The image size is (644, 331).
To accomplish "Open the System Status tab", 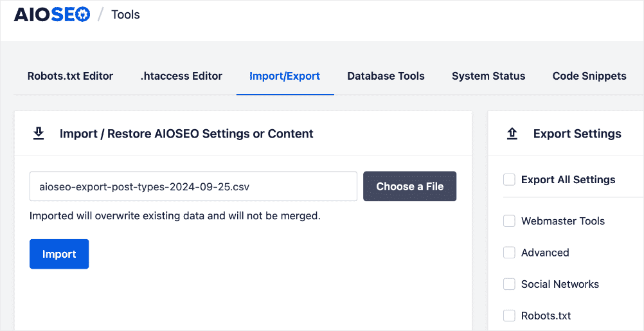I will coord(488,76).
